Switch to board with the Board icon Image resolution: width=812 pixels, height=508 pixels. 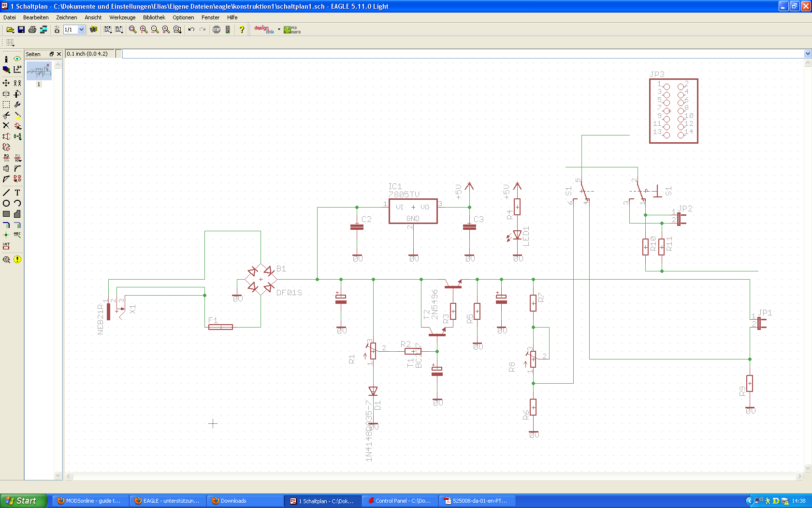(x=57, y=30)
